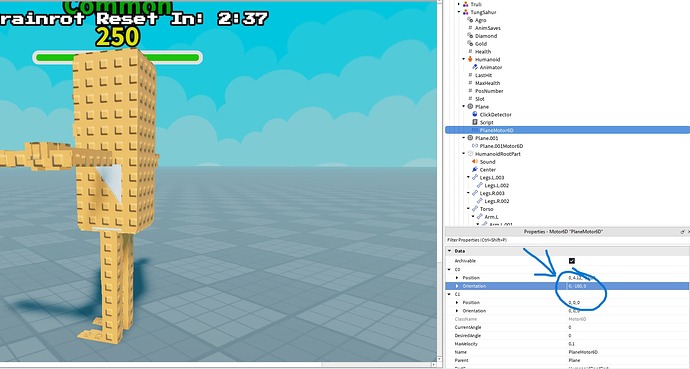Toggle the Archivable checkbox

click(572, 261)
